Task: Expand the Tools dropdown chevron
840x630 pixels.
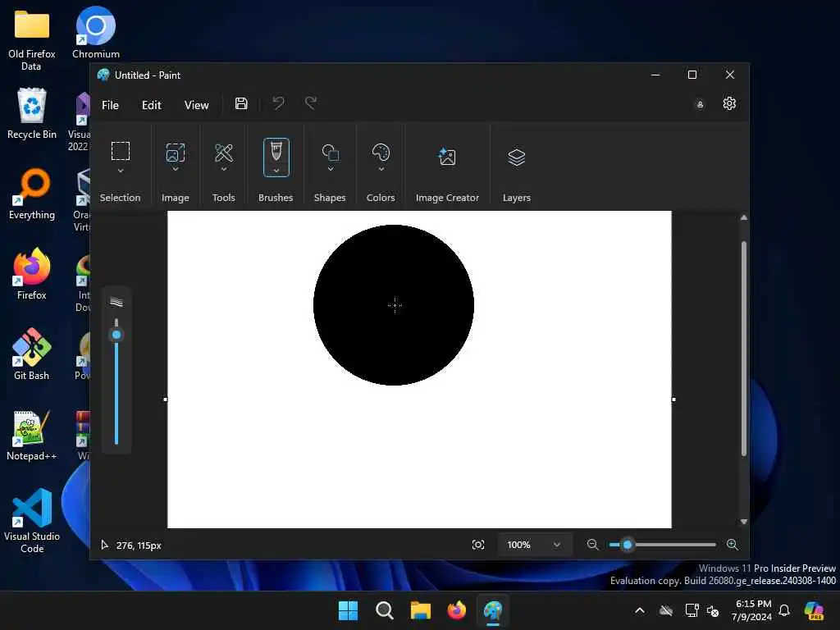Action: (x=224, y=169)
